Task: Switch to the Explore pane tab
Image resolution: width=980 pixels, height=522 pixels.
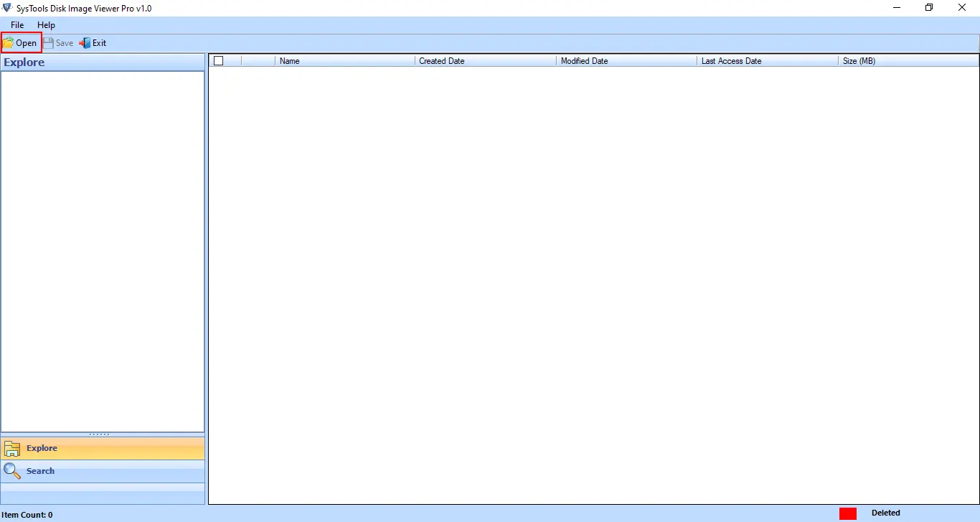Action: (103, 448)
